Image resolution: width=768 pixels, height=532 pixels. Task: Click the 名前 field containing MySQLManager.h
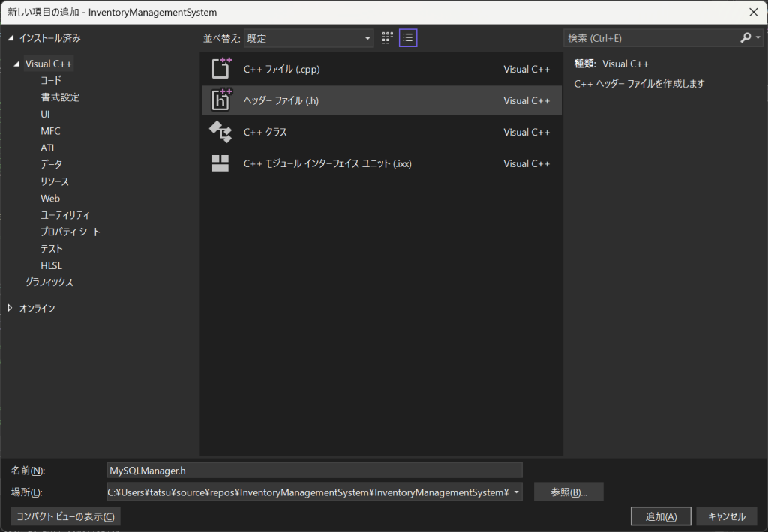coord(314,470)
